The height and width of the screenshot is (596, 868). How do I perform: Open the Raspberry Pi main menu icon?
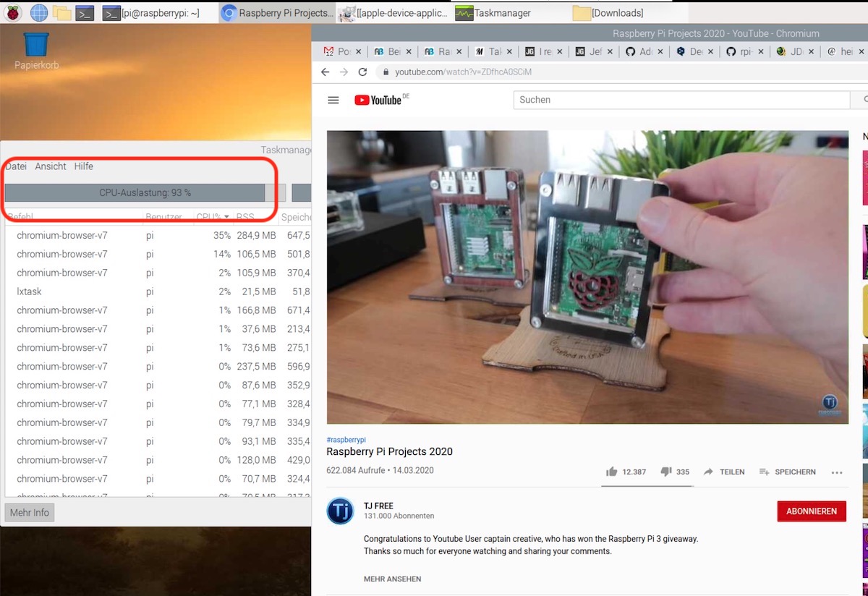click(x=14, y=12)
